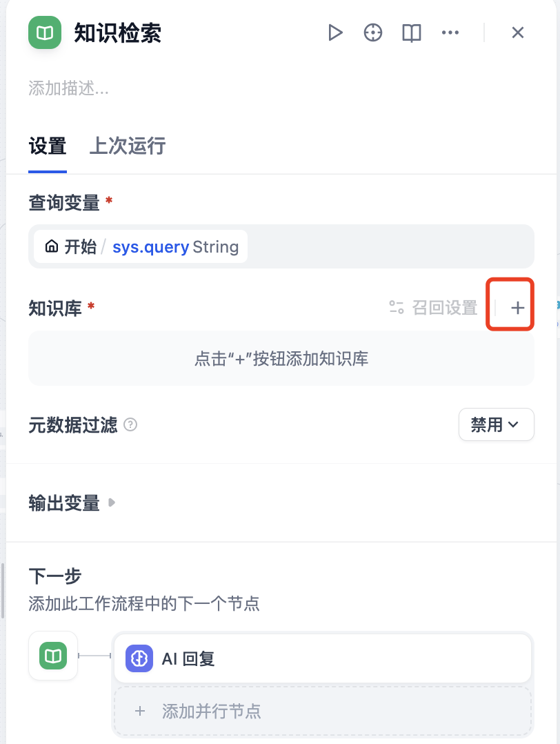The height and width of the screenshot is (744, 560).
Task: Open the three-dot more options menu
Action: [x=450, y=32]
